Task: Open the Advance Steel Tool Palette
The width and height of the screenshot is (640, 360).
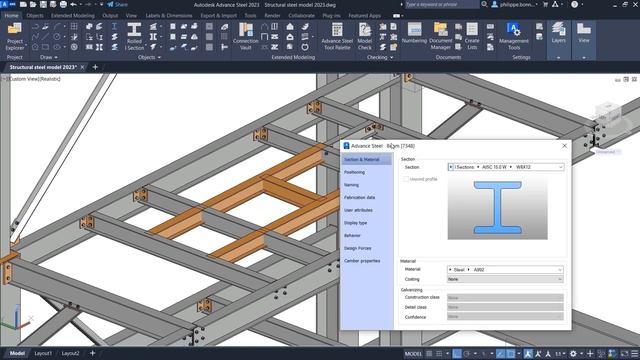Action: (x=337, y=36)
